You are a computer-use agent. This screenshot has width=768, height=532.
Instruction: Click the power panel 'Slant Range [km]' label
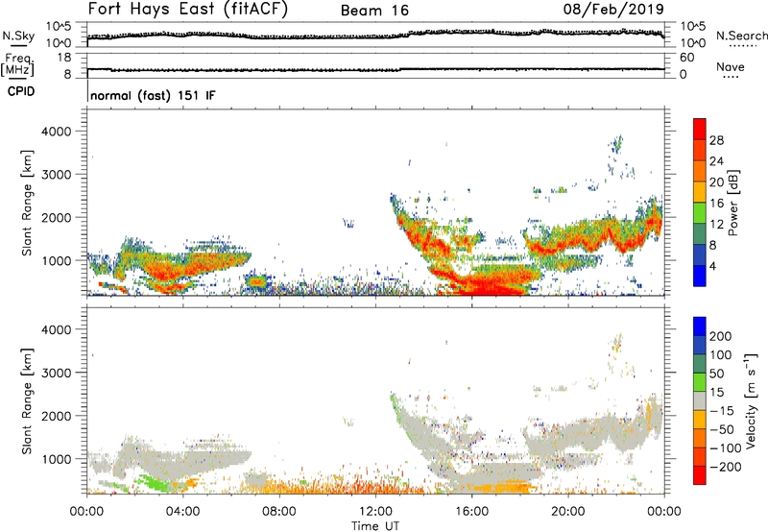pos(27,203)
